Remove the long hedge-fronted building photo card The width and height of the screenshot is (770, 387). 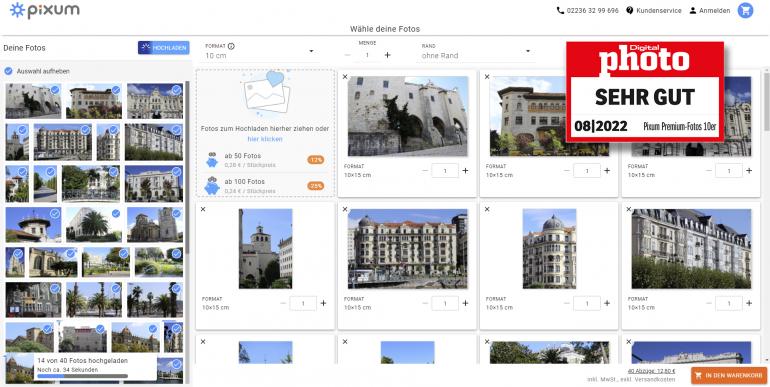629,209
